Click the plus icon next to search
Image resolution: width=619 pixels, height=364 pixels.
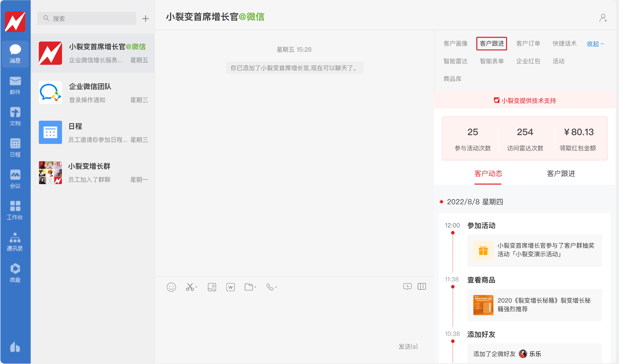point(146,19)
